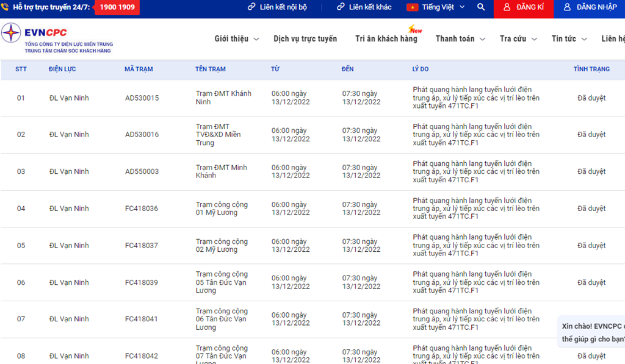Open the Tin tức menu
The image size is (625, 364).
568,39
